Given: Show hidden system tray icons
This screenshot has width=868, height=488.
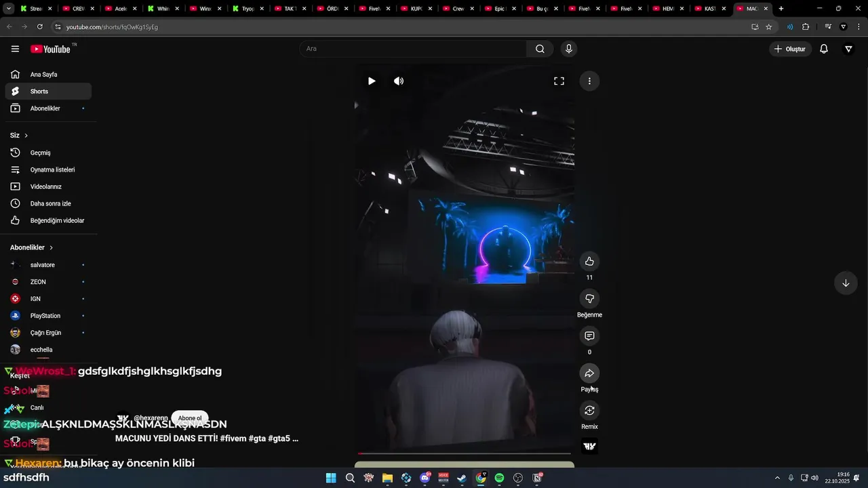Looking at the screenshot, I should [777, 478].
